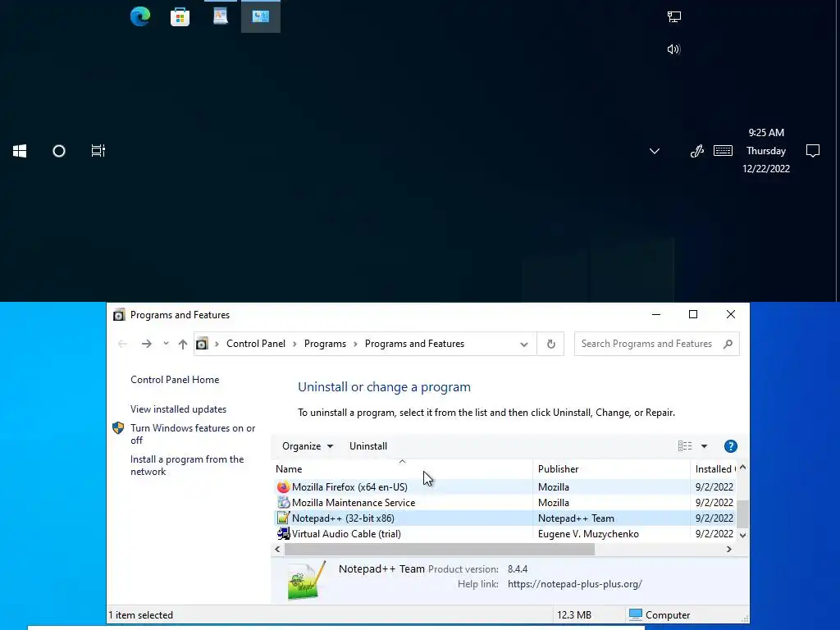Select Notepad++ (32-bit x86) row

tap(504, 518)
